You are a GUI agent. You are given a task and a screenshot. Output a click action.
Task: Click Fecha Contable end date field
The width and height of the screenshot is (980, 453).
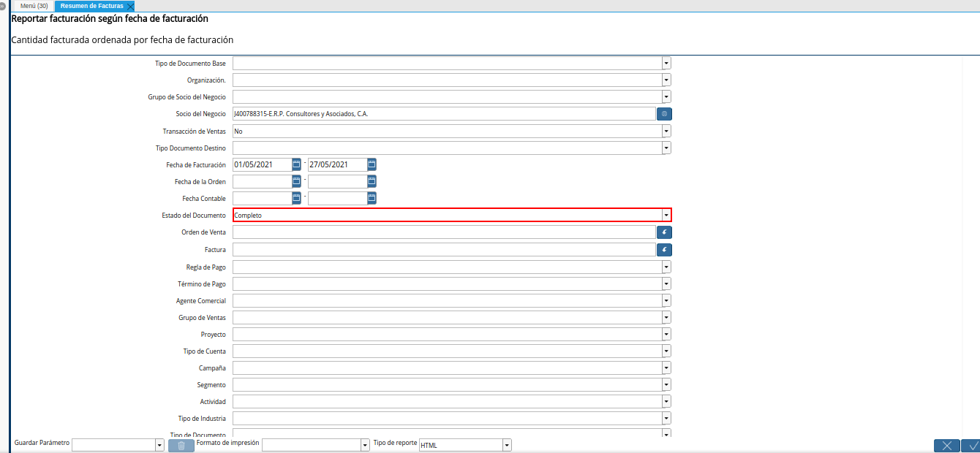(x=337, y=198)
